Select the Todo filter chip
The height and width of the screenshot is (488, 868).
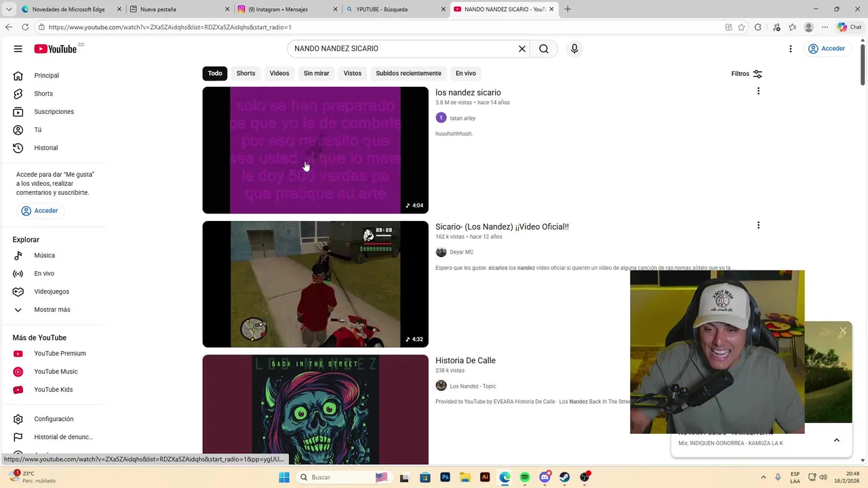tap(215, 73)
